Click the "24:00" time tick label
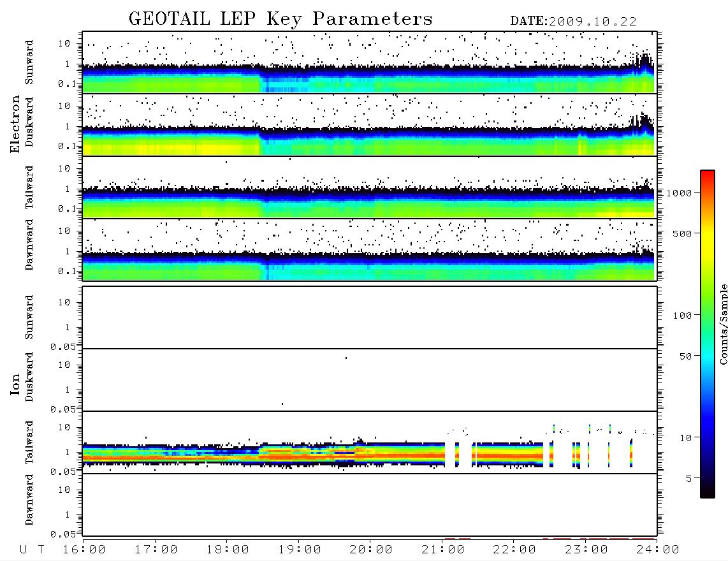728x561 pixels. point(658,550)
